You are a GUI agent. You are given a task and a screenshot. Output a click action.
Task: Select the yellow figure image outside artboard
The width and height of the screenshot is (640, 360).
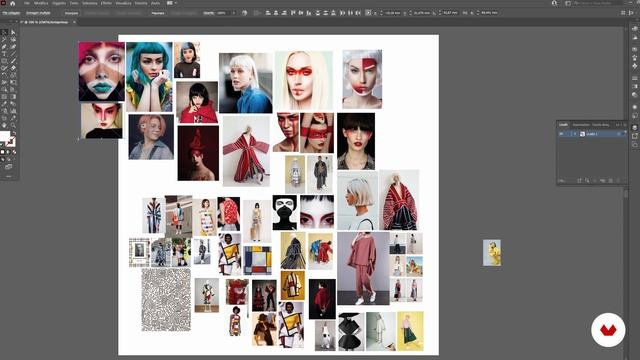pyautogui.click(x=492, y=253)
